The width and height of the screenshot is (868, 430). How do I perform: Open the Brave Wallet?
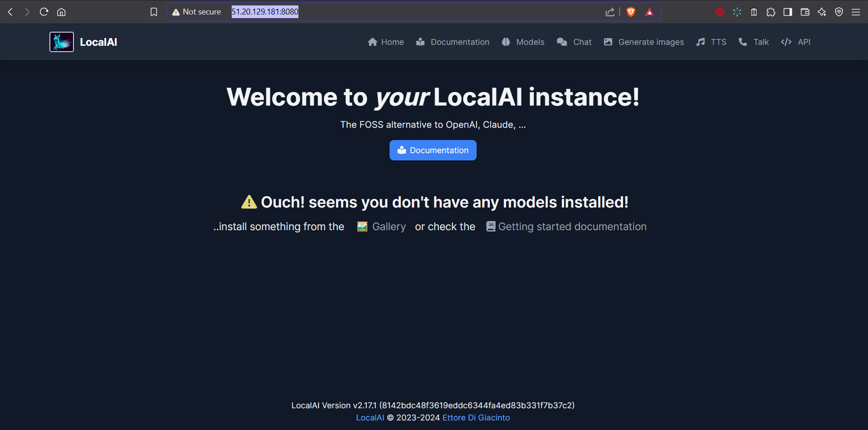click(805, 12)
